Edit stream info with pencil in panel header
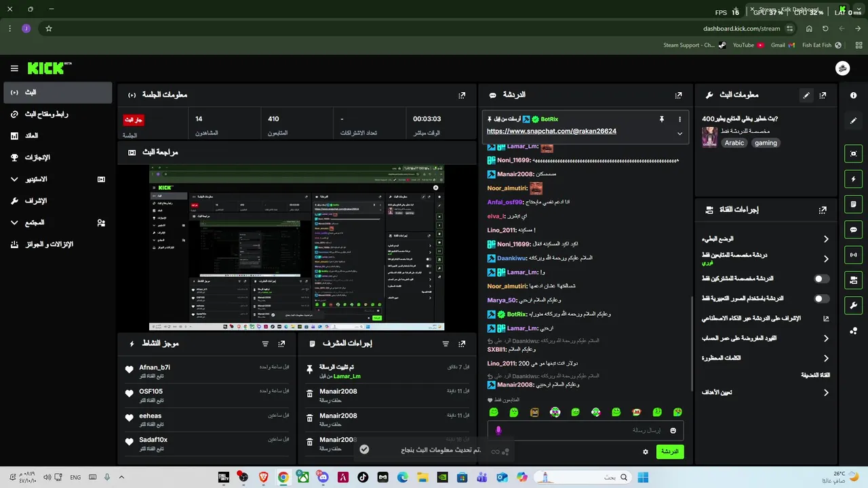 tap(806, 96)
